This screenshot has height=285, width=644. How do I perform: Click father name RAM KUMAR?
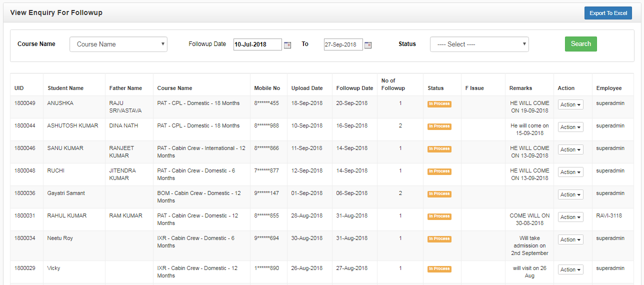(x=126, y=215)
